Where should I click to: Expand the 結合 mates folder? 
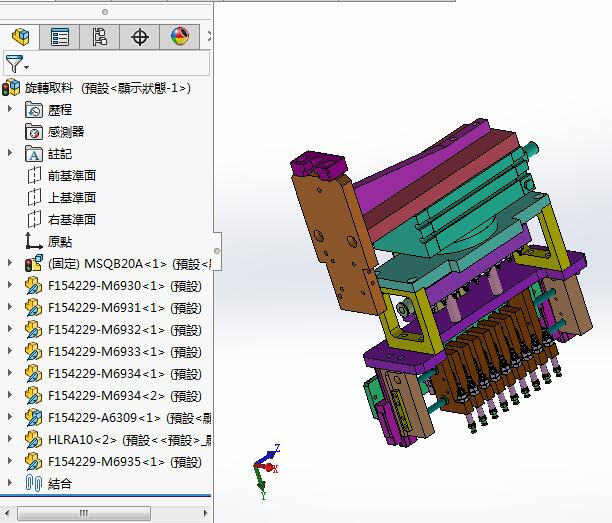click(x=10, y=483)
